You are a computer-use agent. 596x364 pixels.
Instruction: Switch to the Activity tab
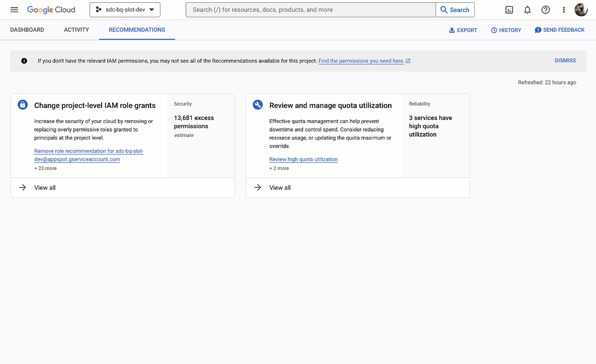coord(77,30)
